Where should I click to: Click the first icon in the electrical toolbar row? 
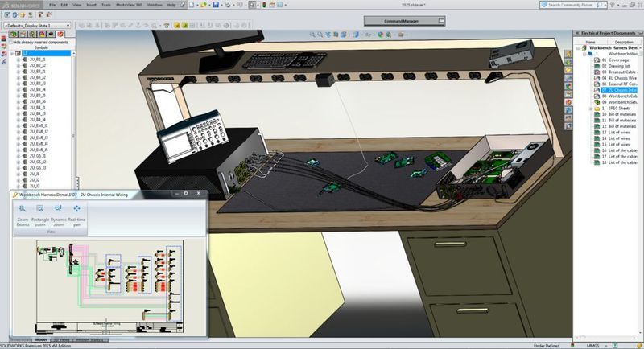point(7,14)
